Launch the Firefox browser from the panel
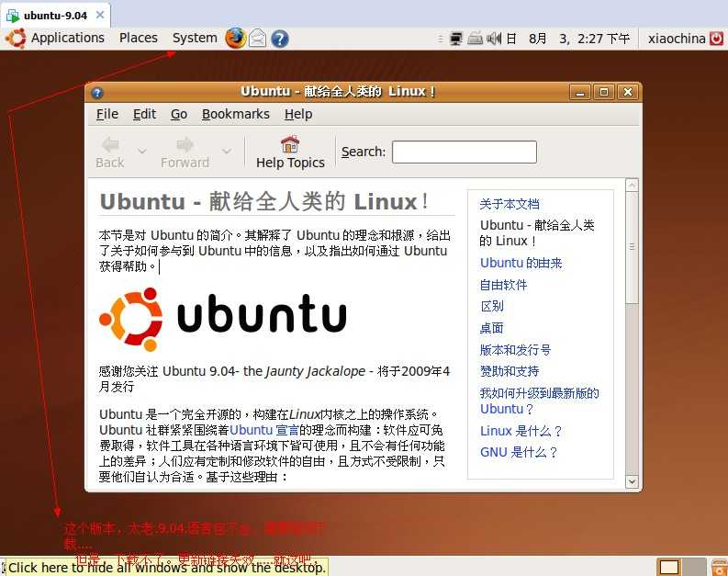This screenshot has height=576, width=728. (x=236, y=38)
